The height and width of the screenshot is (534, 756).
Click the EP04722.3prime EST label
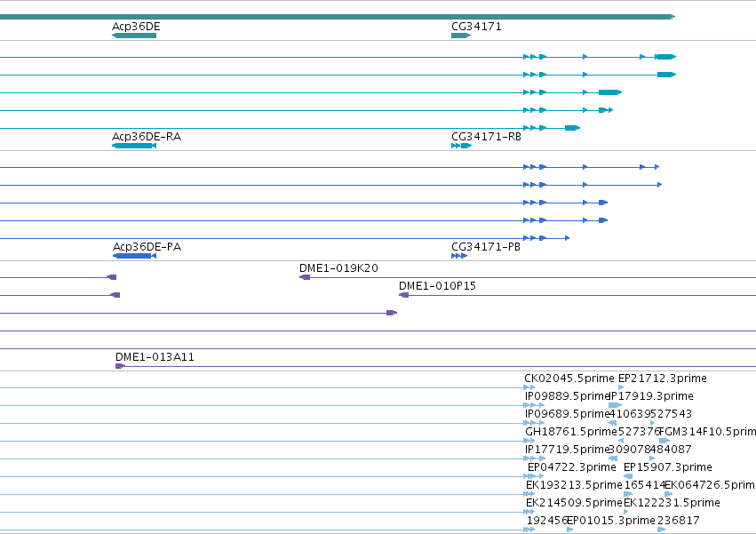pyautogui.click(x=572, y=467)
